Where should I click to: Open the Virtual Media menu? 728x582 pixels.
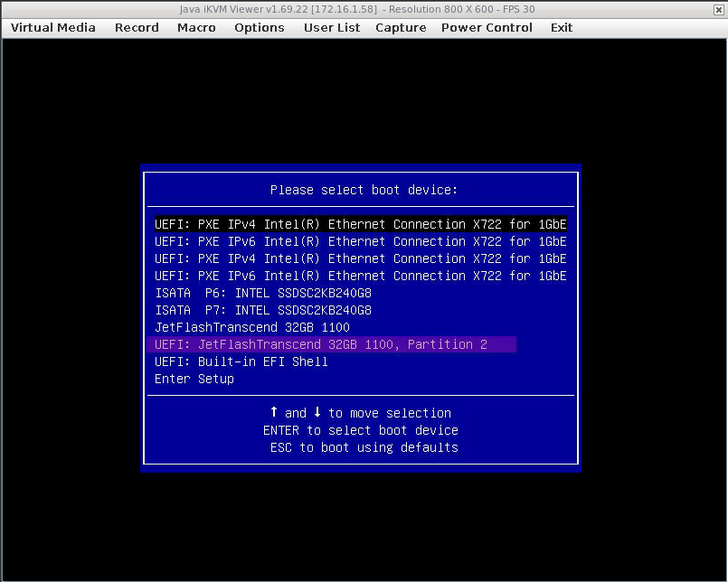click(x=53, y=27)
